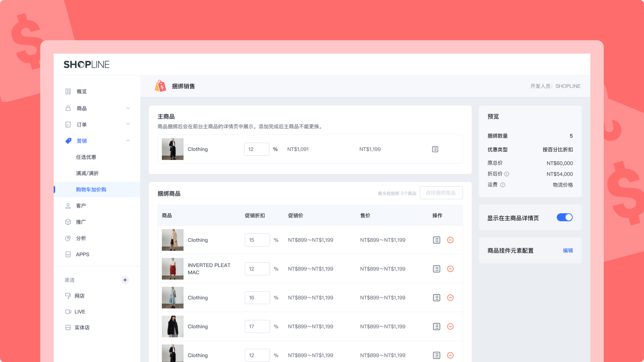Click the remove icon for INVERTED PLEAT MAC
Image resolution: width=644 pixels, height=362 pixels.
pos(450,269)
